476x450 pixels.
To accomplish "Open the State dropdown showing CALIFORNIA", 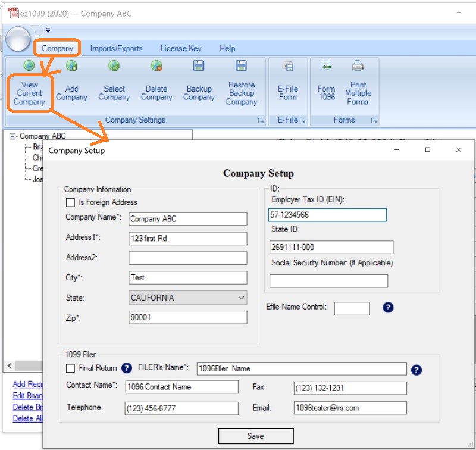I will 187,298.
